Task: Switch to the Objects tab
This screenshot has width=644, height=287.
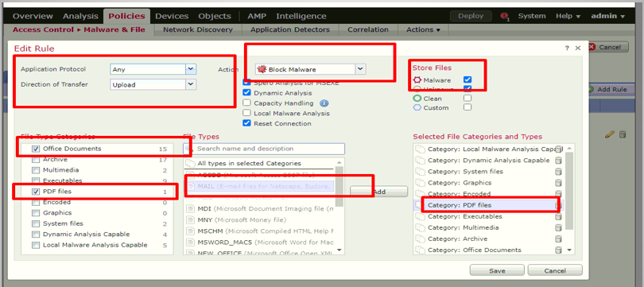Action: coord(215,16)
